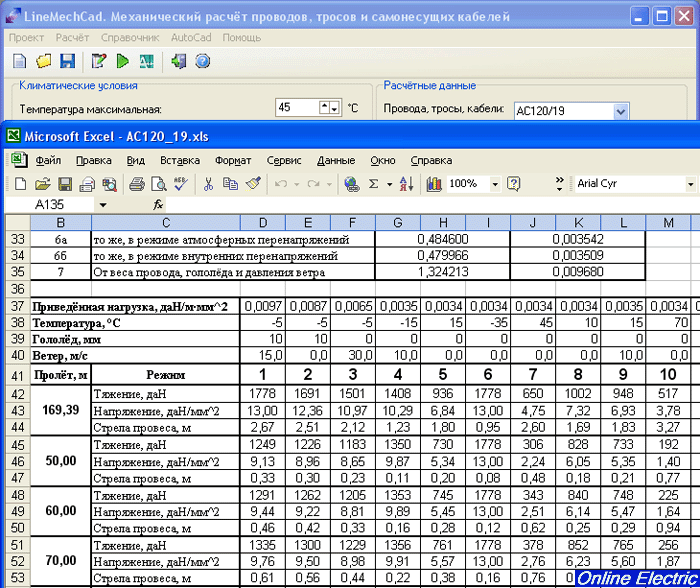
Task: Select column H header
Action: click(443, 222)
